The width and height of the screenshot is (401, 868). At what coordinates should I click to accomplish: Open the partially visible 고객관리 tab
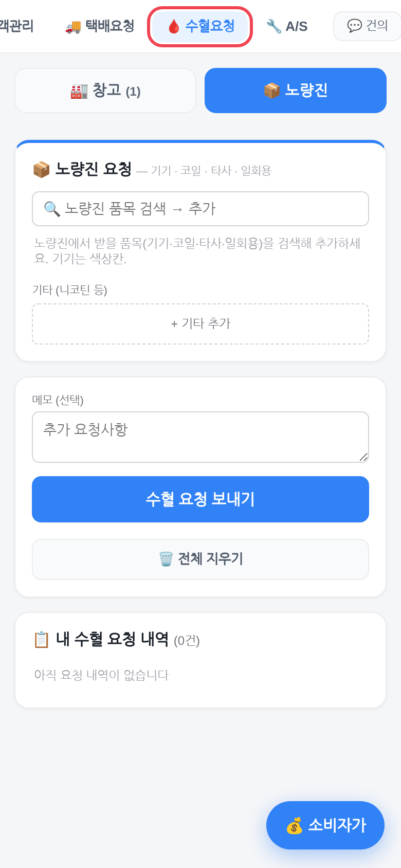tap(16, 26)
